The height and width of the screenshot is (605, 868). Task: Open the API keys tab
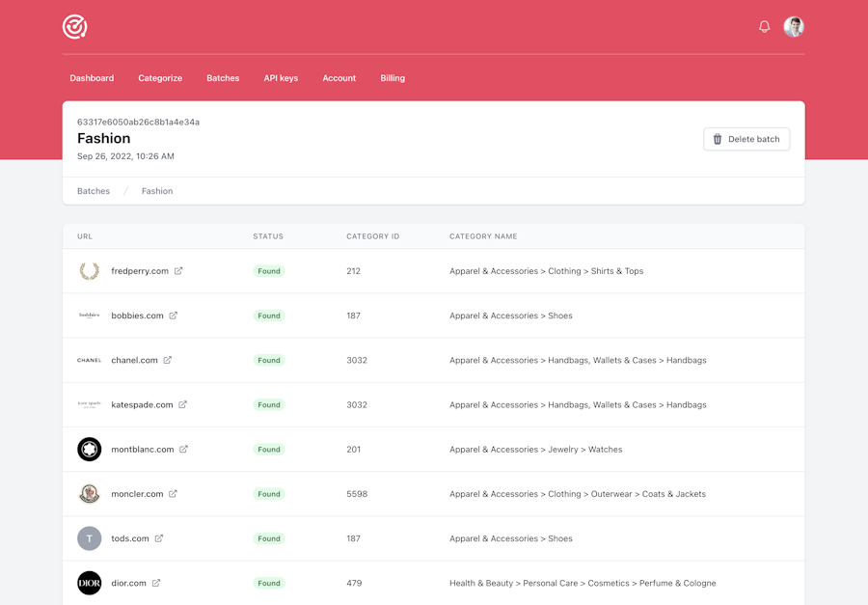(281, 78)
